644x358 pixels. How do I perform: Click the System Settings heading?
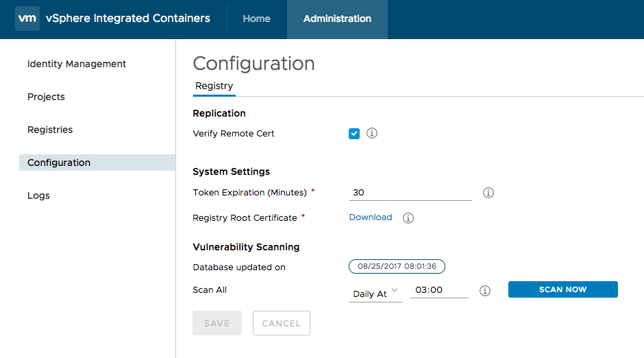tap(232, 171)
